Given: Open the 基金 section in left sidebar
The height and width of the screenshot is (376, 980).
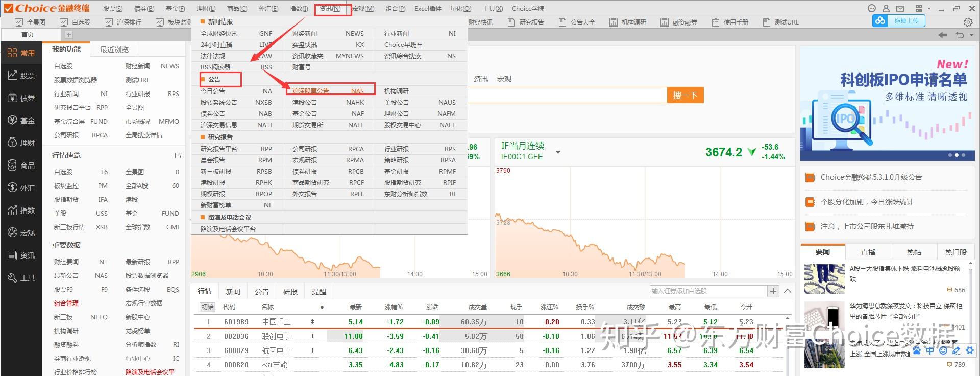Looking at the screenshot, I should coord(21,120).
